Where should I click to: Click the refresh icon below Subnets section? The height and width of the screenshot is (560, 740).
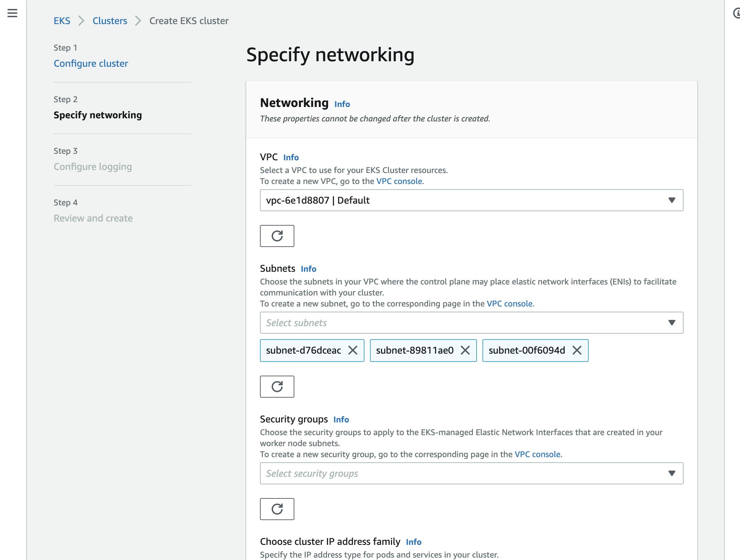[x=277, y=387]
